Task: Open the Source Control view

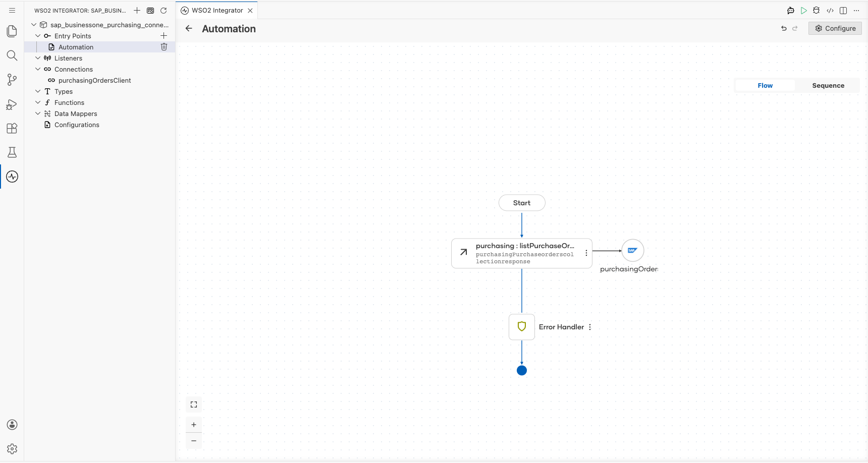Action: point(12,80)
